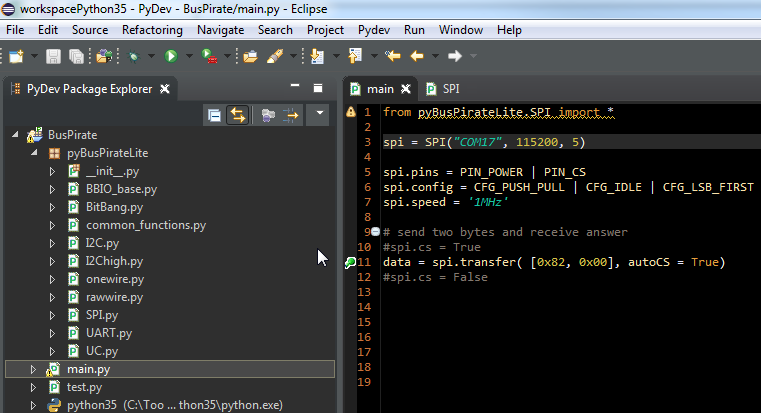Open the File menu
Image resolution: width=761 pixels, height=413 pixels.
[15, 30]
